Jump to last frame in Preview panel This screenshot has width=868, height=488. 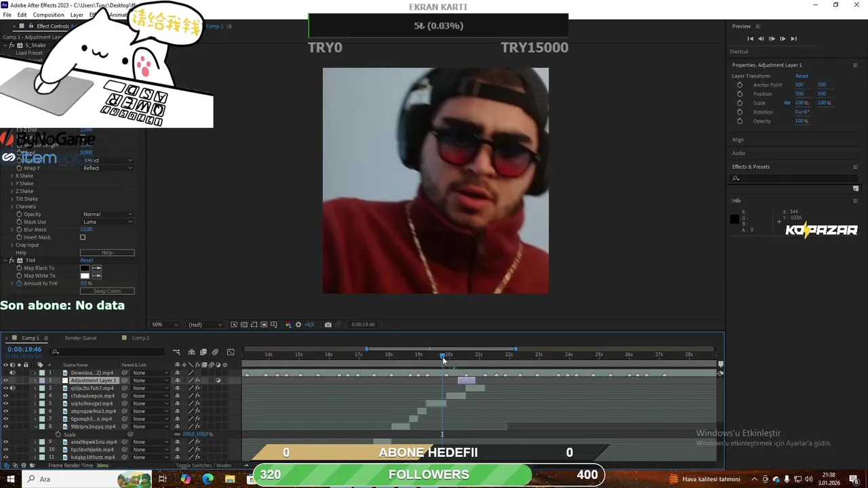pos(793,39)
